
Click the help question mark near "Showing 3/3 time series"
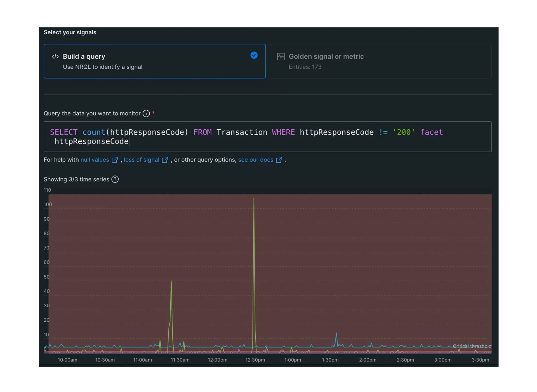point(115,179)
